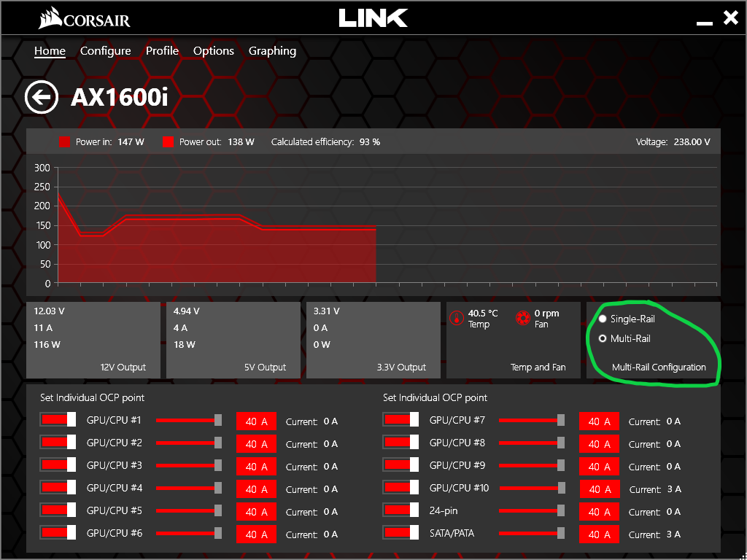This screenshot has width=747, height=560.
Task: Click the GPU/CPU #10 OCP slider
Action: 532,488
